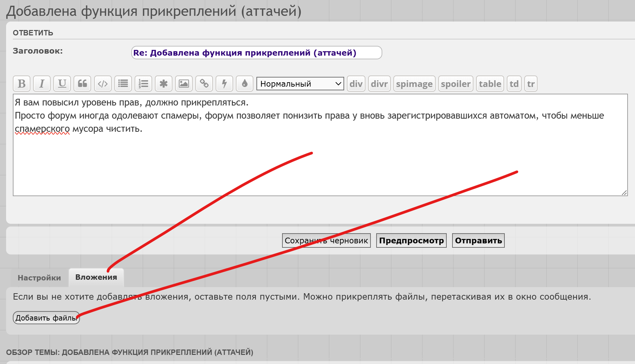
Task: Click the Добавить файлы button
Action: [x=46, y=318]
